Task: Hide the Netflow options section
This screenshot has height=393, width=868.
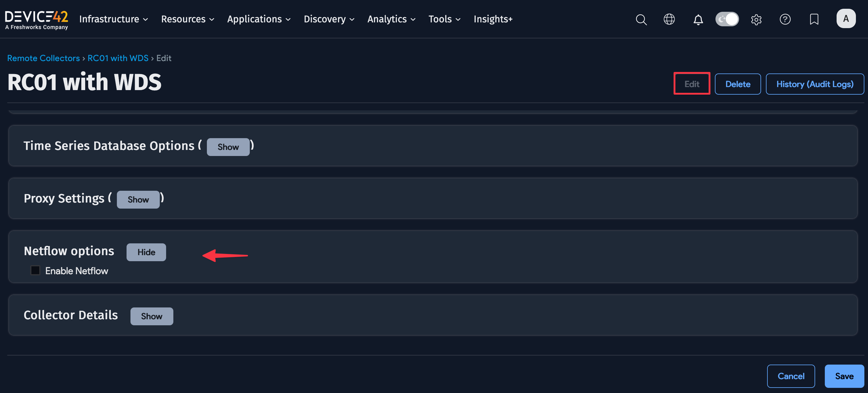Action: pyautogui.click(x=146, y=252)
